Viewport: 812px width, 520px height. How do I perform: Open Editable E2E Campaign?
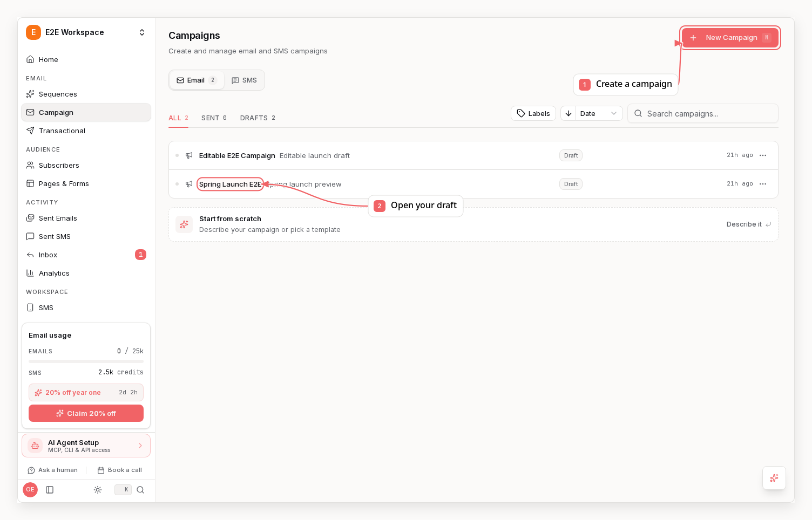[237, 155]
